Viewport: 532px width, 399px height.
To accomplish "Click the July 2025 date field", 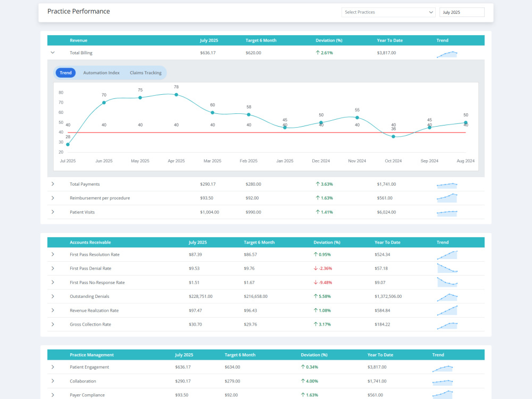I will click(462, 12).
